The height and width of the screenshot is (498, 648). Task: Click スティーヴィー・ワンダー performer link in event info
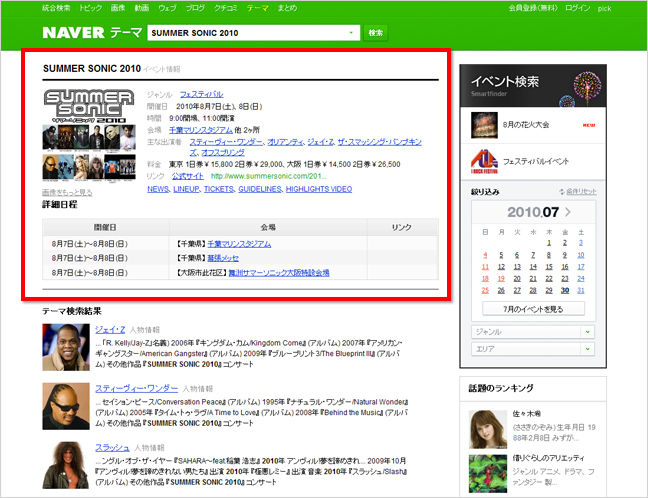point(226,142)
